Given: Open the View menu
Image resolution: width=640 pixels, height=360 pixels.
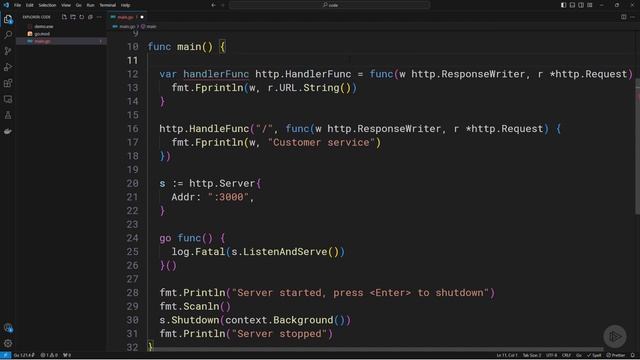Looking at the screenshot, I should 66,5.
